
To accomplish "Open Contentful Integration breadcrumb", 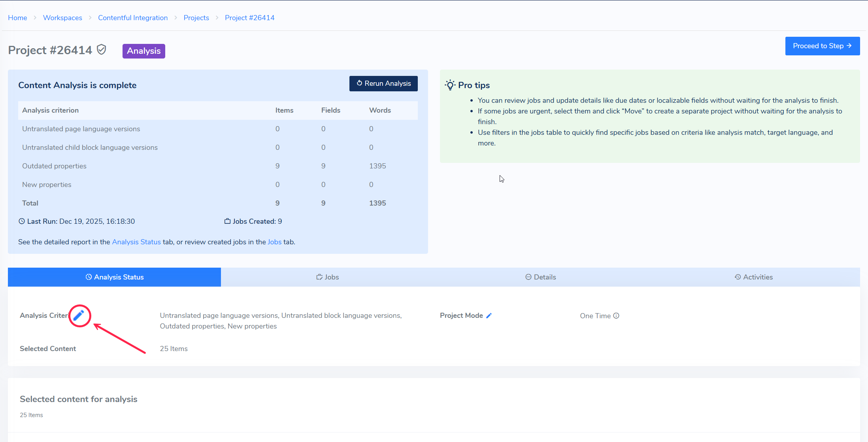I will (x=133, y=18).
